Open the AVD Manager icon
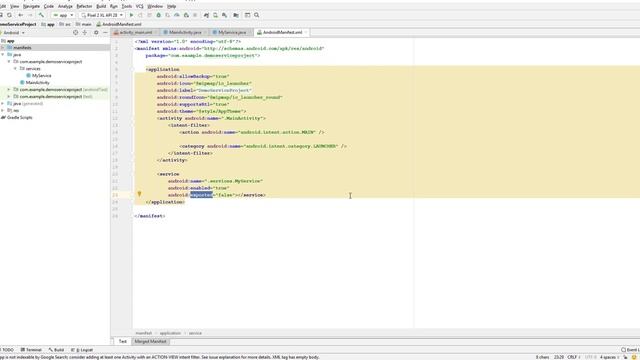This screenshot has height=360, width=640. (216, 15)
